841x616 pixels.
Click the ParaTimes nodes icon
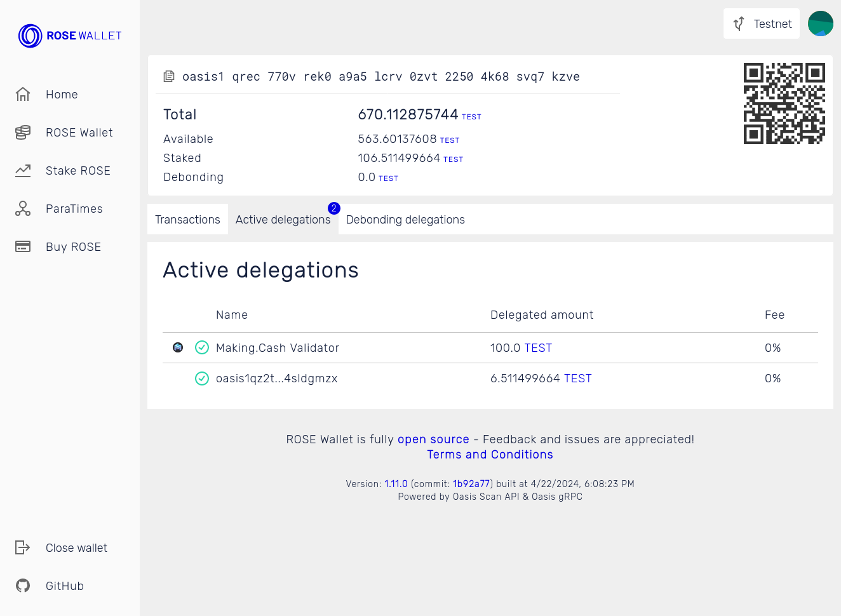click(23, 209)
